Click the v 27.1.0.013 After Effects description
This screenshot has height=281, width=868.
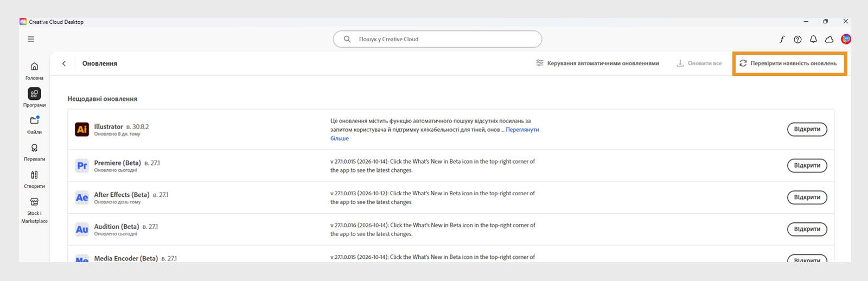pyautogui.click(x=433, y=198)
